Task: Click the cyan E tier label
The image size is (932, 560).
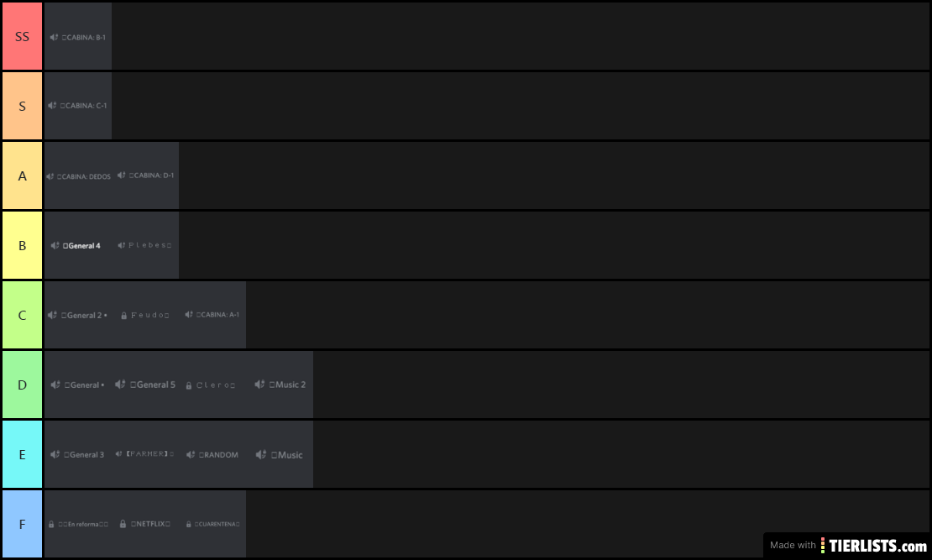Action: pyautogui.click(x=23, y=454)
